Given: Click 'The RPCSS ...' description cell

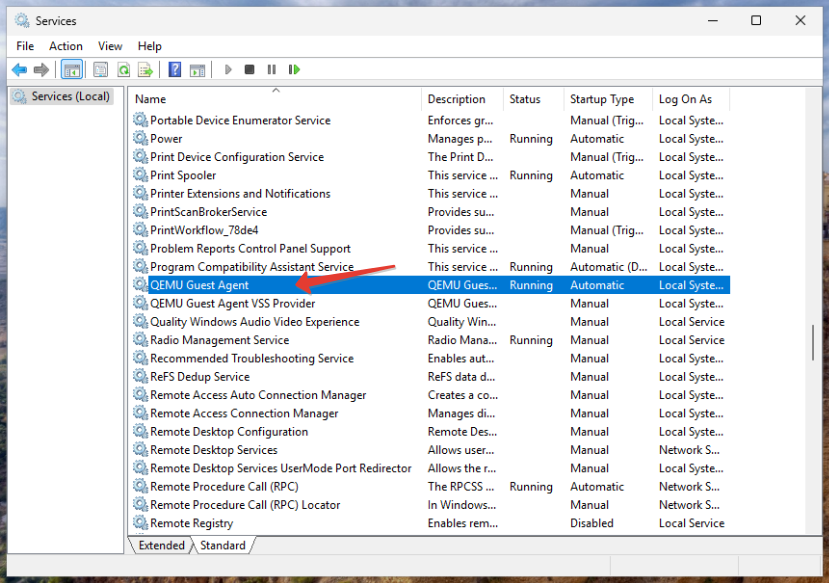Looking at the screenshot, I should click(460, 486).
